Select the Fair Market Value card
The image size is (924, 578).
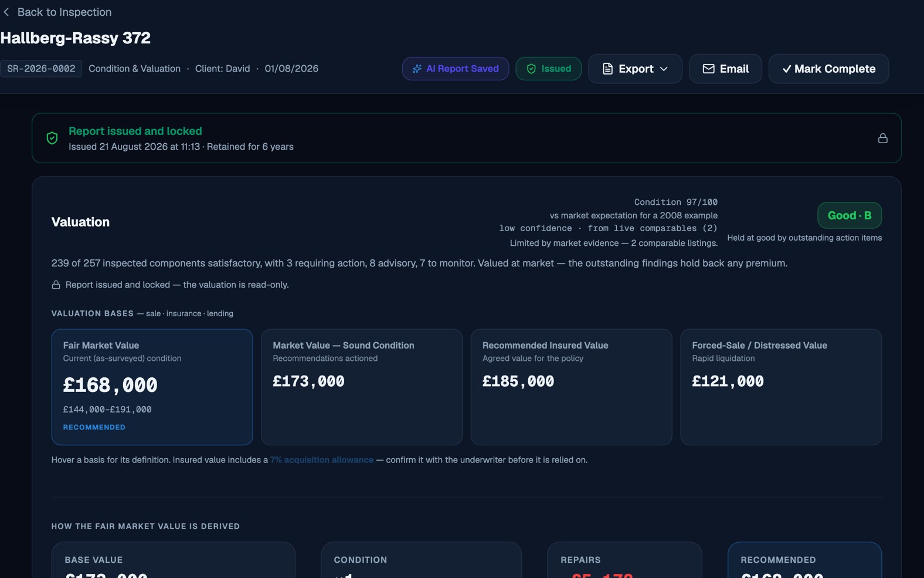click(152, 387)
